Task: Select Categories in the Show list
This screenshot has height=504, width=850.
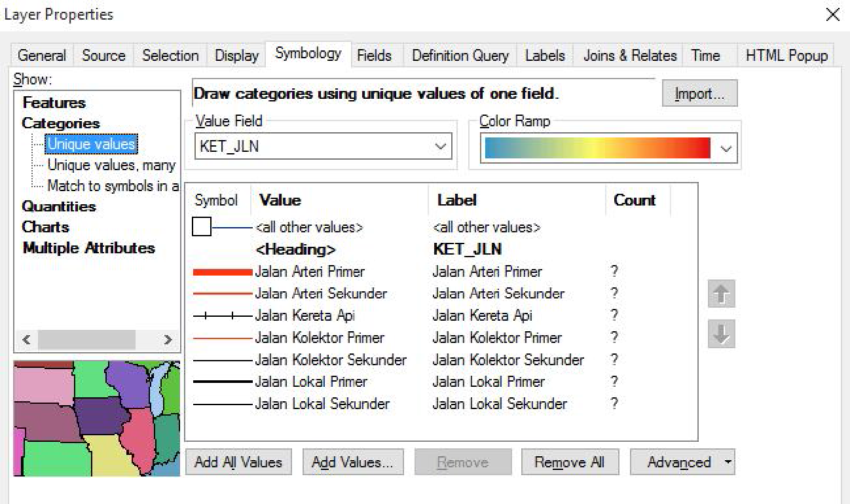Action: tap(61, 124)
